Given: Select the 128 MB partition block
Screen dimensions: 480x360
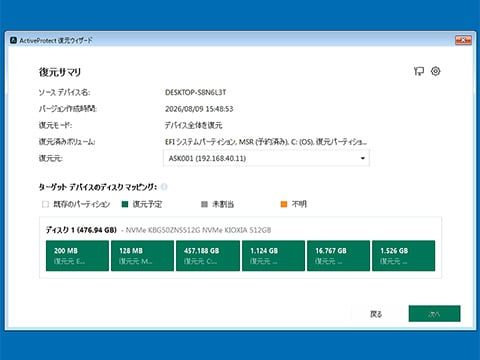Looking at the screenshot, I should 142,256.
